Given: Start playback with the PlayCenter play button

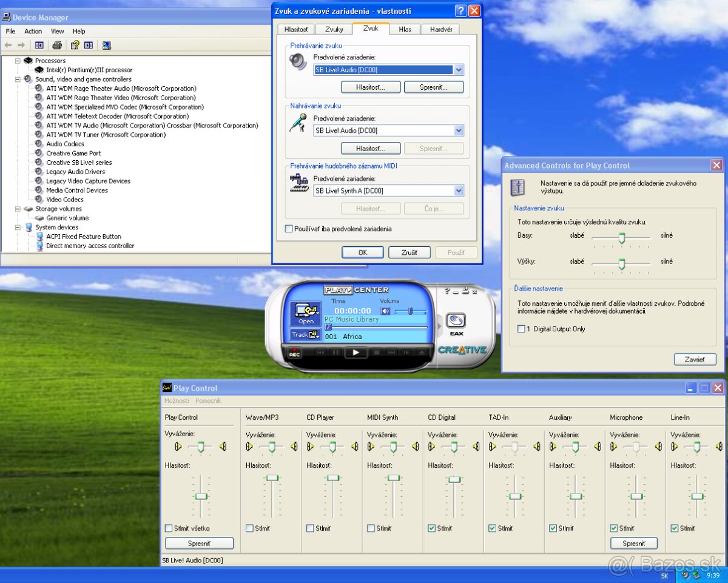Looking at the screenshot, I should [x=356, y=352].
